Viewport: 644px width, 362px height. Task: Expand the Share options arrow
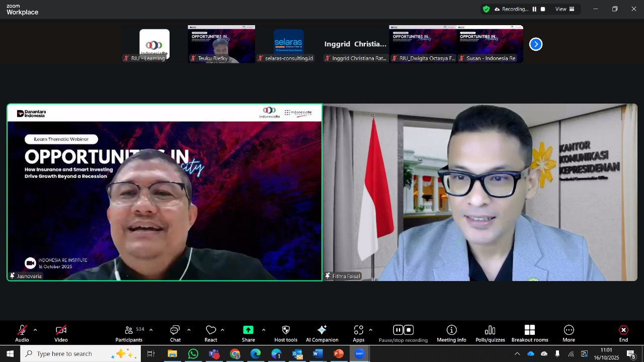pyautogui.click(x=264, y=330)
